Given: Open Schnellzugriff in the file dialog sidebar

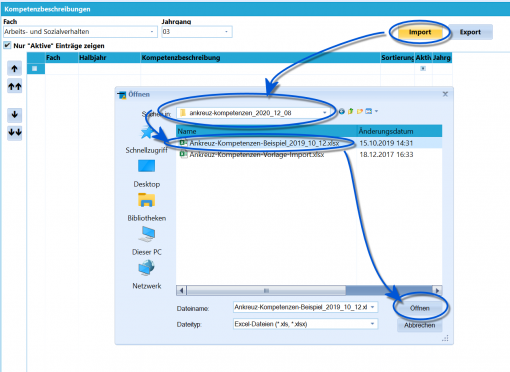Looking at the screenshot, I should [147, 140].
